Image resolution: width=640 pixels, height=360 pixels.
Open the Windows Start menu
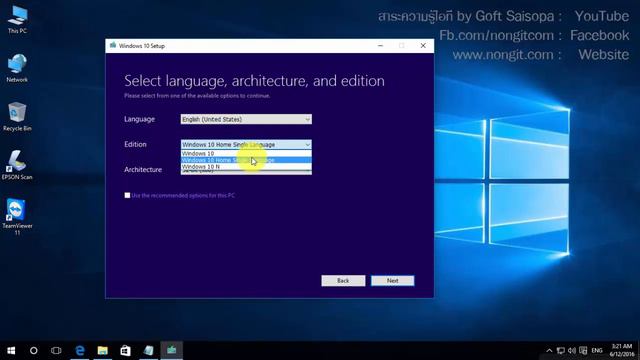[11, 350]
